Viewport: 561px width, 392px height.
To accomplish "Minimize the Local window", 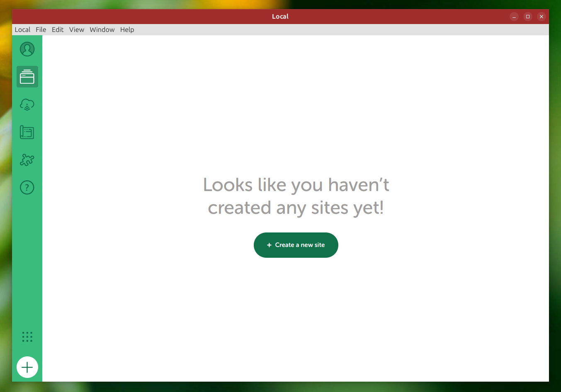I will [x=514, y=17].
